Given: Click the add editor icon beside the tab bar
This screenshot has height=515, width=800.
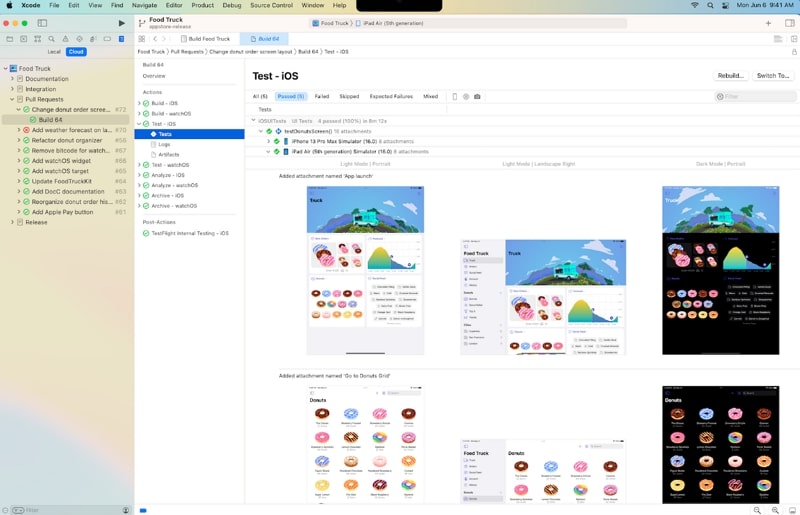Looking at the screenshot, I should pyautogui.click(x=794, y=39).
